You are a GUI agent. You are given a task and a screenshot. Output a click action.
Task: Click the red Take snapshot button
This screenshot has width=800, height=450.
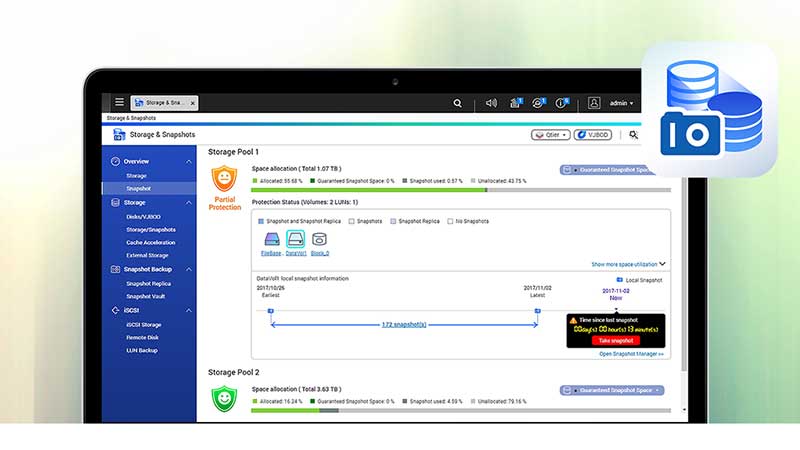(x=616, y=341)
